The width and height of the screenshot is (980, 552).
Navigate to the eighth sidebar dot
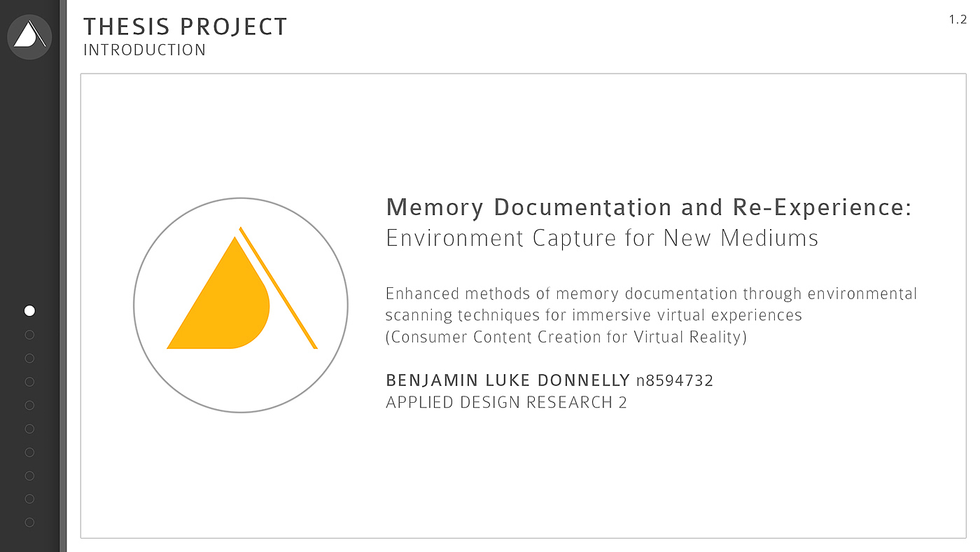(29, 476)
